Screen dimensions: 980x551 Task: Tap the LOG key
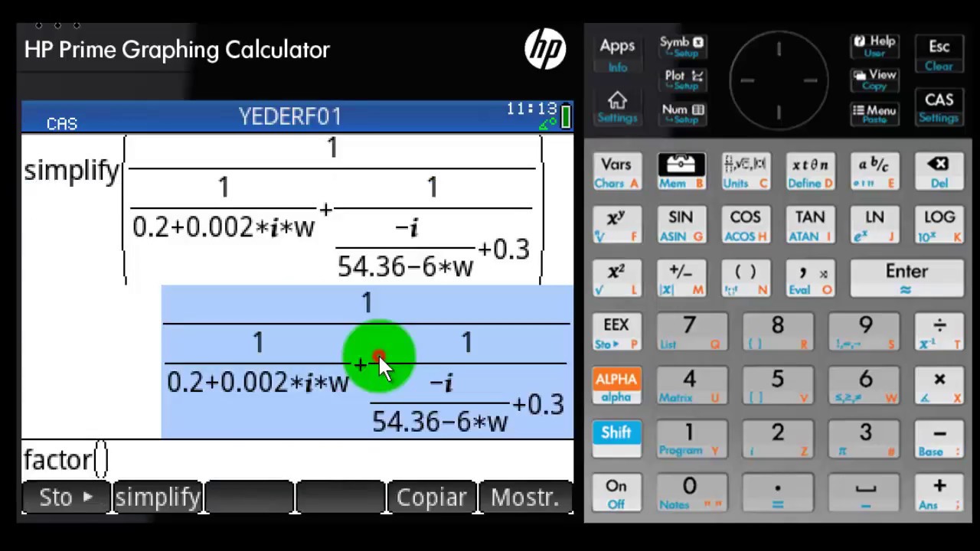tap(939, 226)
